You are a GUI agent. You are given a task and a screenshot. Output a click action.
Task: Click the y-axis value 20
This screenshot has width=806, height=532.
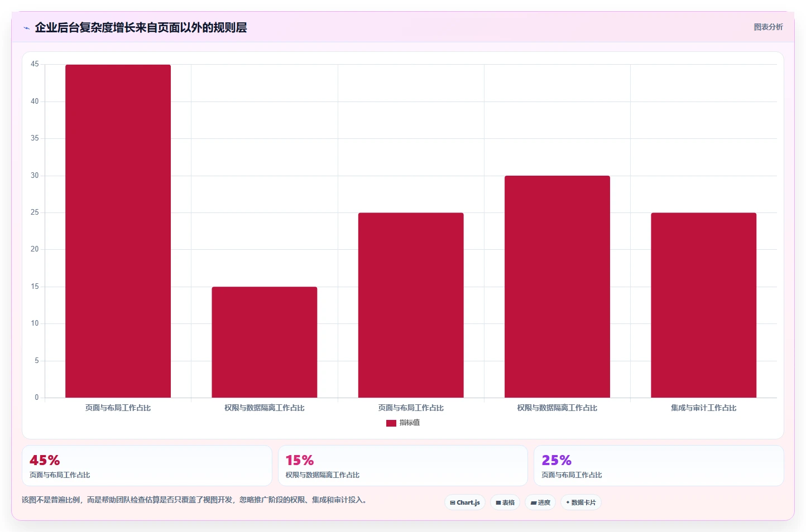point(35,249)
